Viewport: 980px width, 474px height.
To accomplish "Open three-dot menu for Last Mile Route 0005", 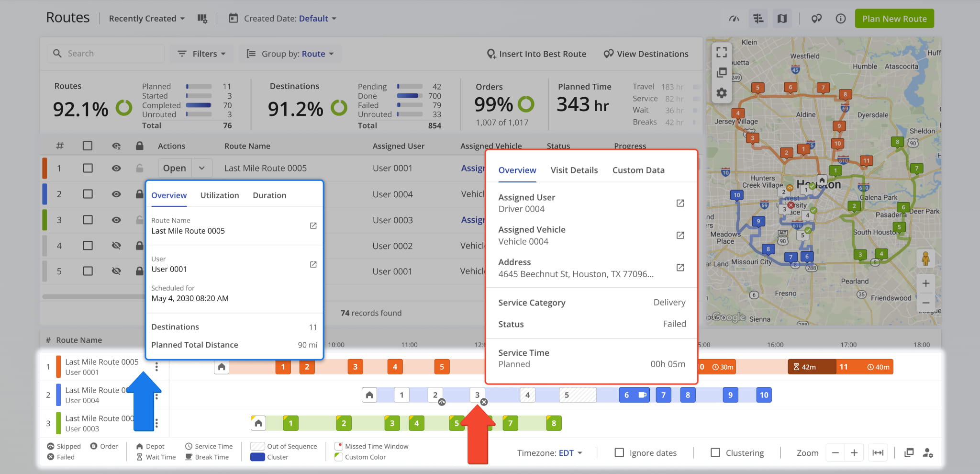I will coord(156,367).
